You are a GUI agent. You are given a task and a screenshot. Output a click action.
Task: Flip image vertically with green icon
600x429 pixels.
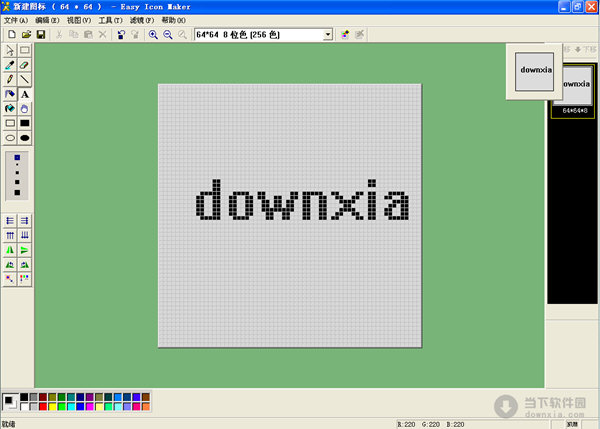pyautogui.click(x=24, y=250)
